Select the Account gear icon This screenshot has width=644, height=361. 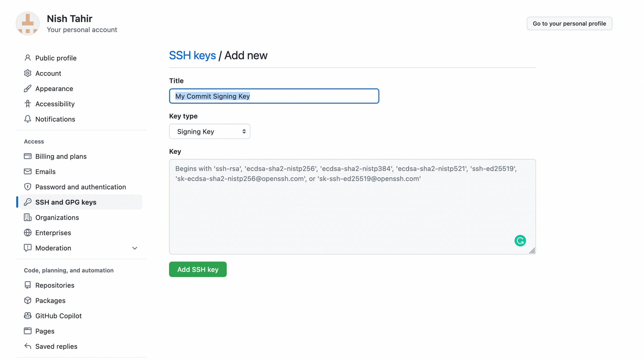28,73
